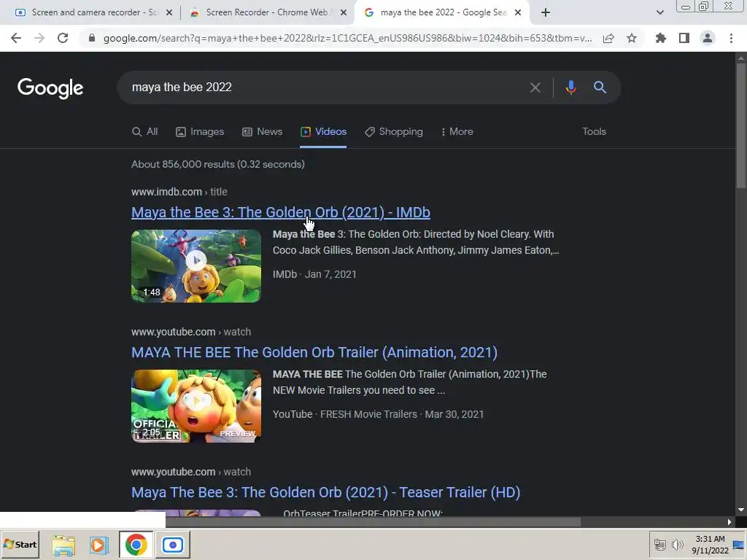Click 'YouTube · FRESH Movie Trailers' source text
This screenshot has height=560, width=747.
coord(345,414)
